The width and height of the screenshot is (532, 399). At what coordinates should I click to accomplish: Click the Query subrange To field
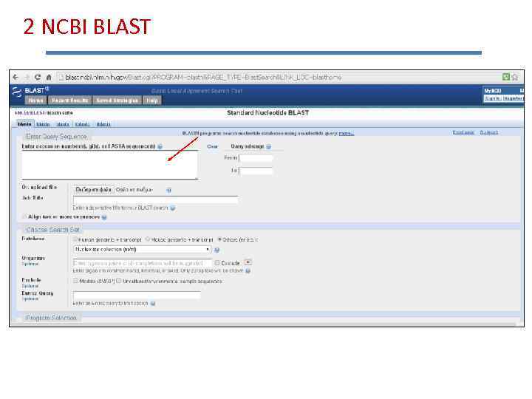click(x=256, y=171)
